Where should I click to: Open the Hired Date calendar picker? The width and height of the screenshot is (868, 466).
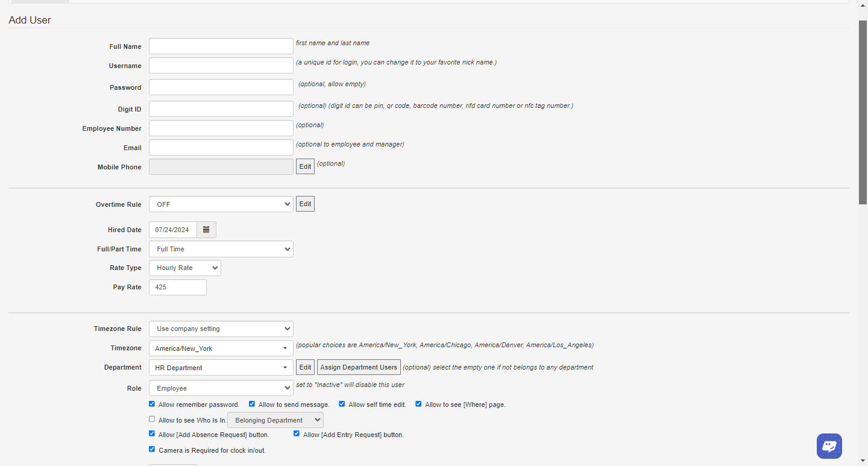point(206,230)
